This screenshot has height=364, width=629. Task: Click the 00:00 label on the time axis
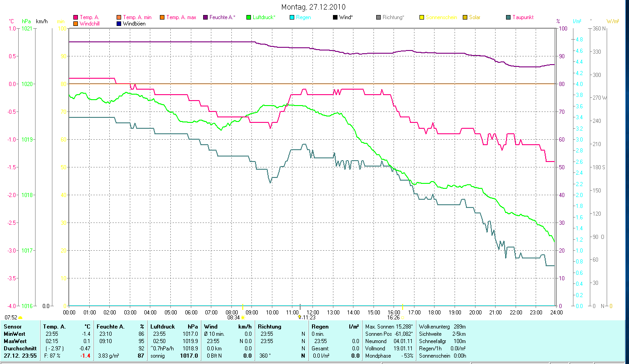69,313
